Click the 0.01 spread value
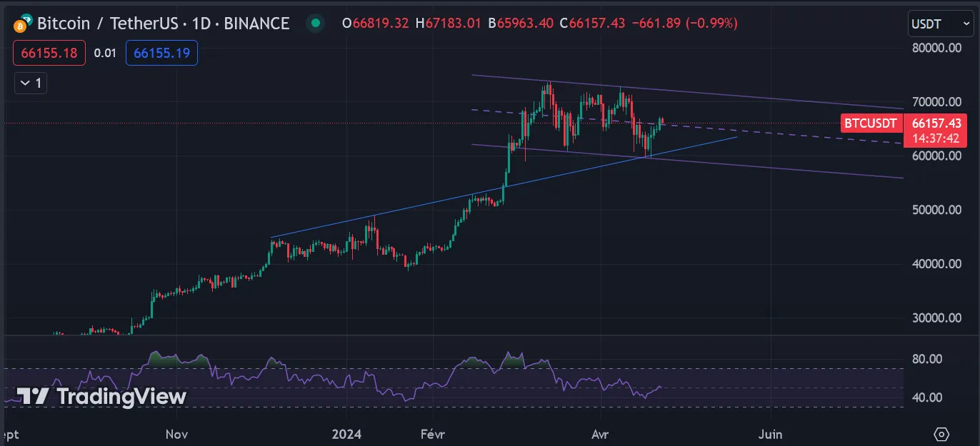Screen dimensions: 980x446 pyautogui.click(x=105, y=53)
